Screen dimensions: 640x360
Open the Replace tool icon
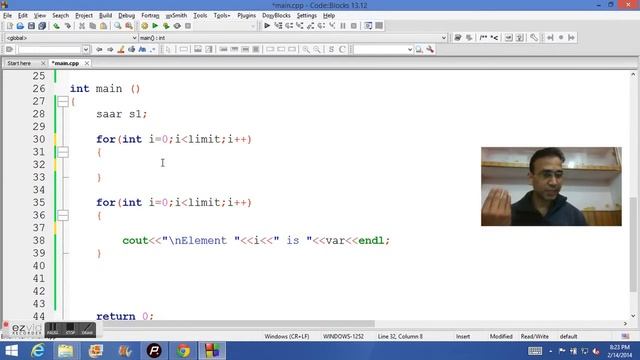click(x=129, y=26)
